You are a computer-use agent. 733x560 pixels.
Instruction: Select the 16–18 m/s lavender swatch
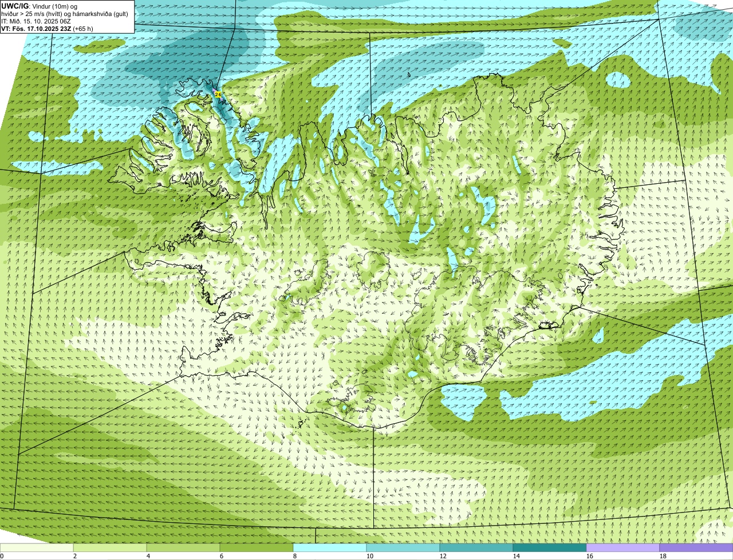tap(623, 547)
